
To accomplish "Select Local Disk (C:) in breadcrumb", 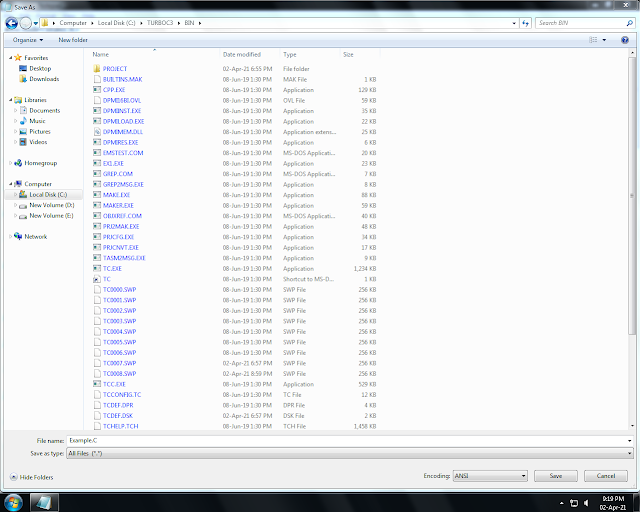I will [x=116, y=23].
